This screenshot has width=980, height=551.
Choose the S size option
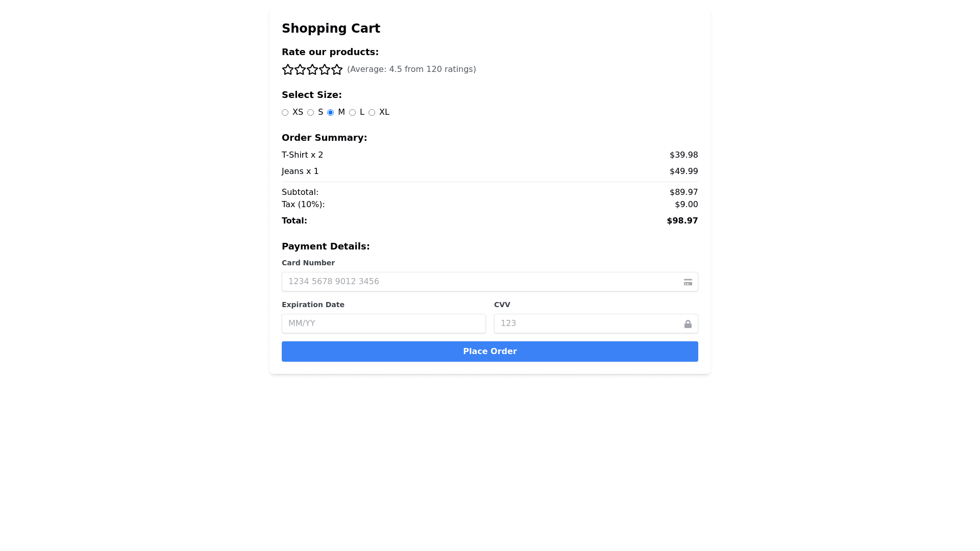point(311,113)
